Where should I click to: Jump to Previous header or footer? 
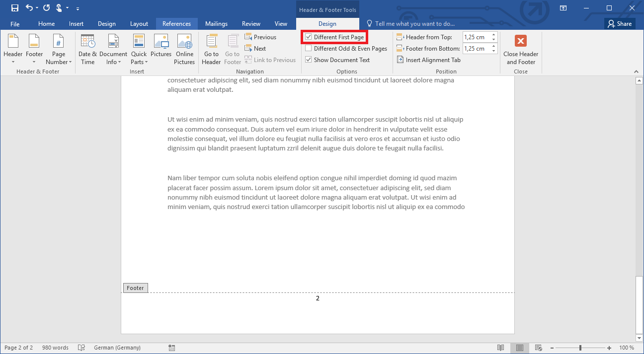coord(260,37)
